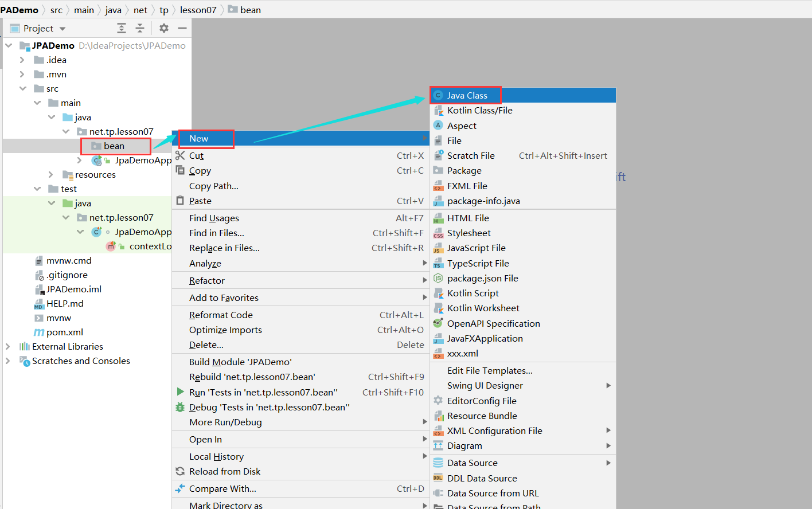
Task: Expand External Libraries node
Action: (7, 346)
